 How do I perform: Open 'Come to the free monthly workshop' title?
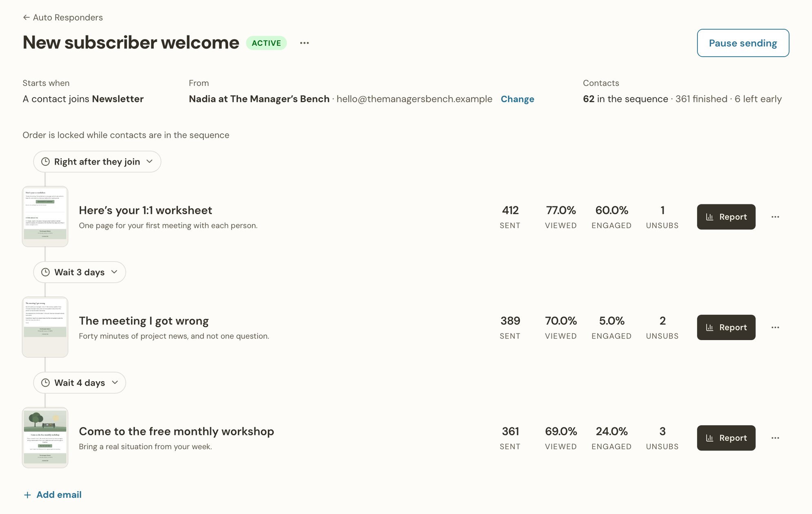click(x=177, y=431)
